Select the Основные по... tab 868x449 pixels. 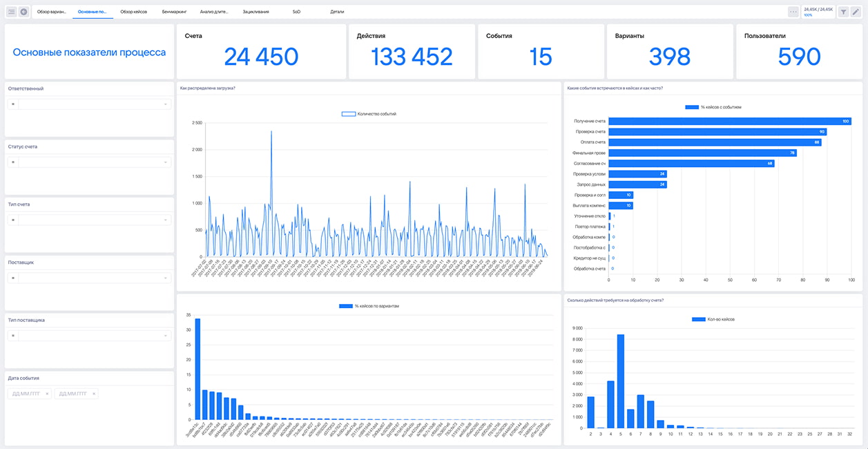(93, 12)
